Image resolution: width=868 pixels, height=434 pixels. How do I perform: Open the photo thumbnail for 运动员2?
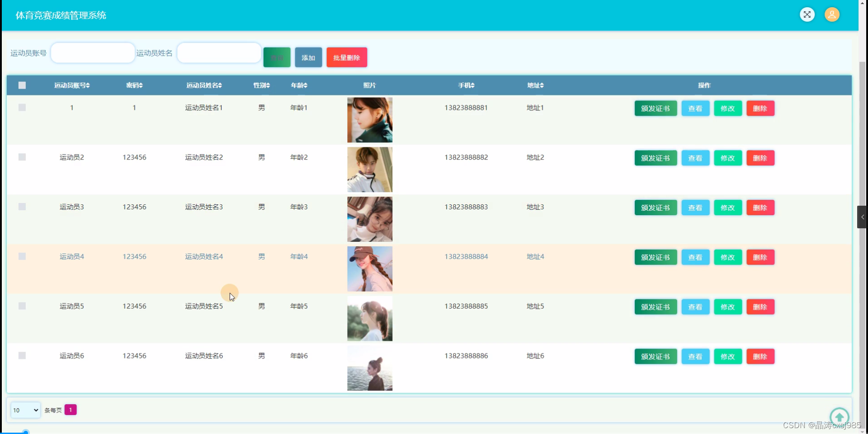point(370,170)
